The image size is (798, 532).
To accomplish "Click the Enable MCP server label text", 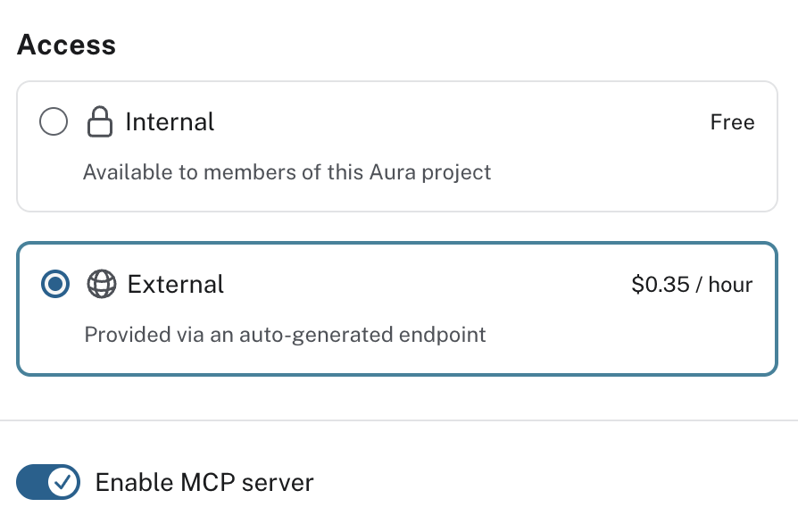I will [204, 482].
